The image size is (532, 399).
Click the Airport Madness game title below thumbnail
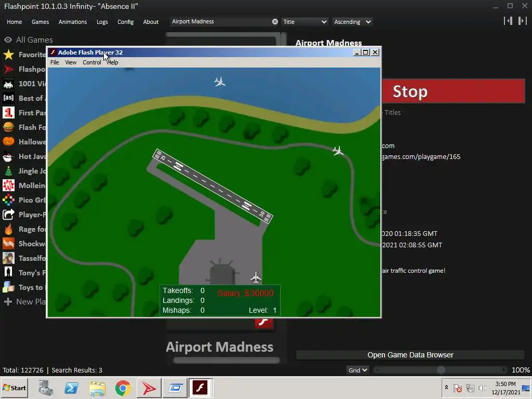[x=220, y=347]
